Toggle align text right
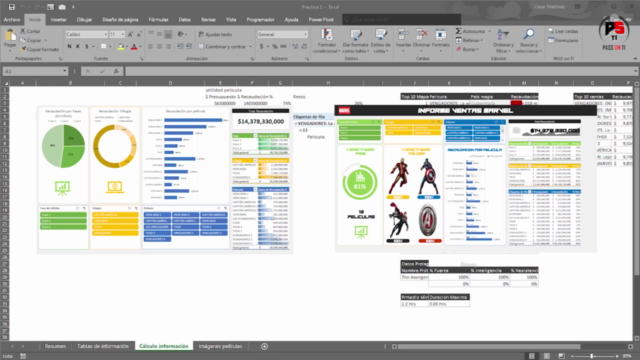This screenshot has width=640, height=360. pyautogui.click(x=168, y=47)
